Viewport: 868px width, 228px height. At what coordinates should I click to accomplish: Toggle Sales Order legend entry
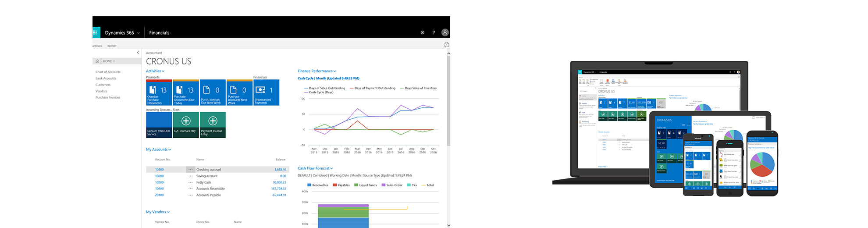[x=392, y=185]
